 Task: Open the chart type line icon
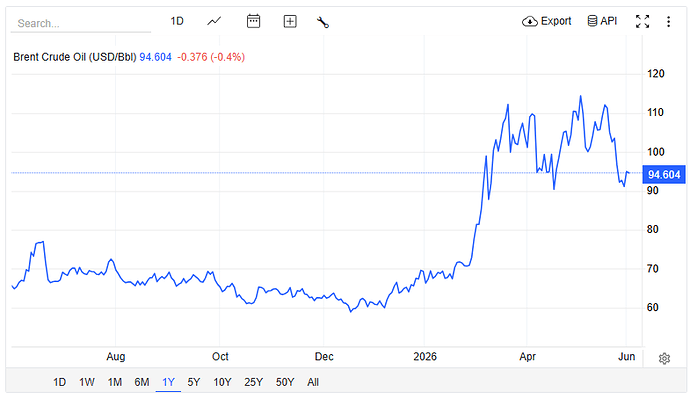214,21
